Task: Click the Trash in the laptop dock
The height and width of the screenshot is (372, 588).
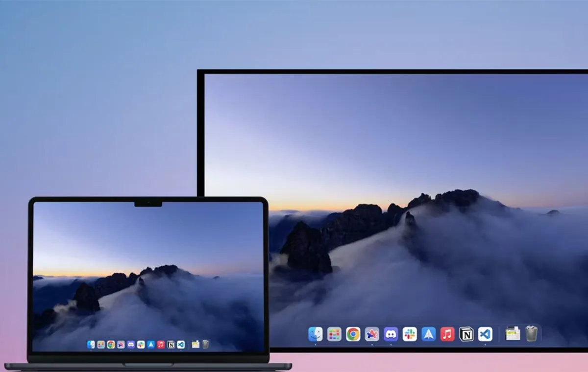Action: 205,345
